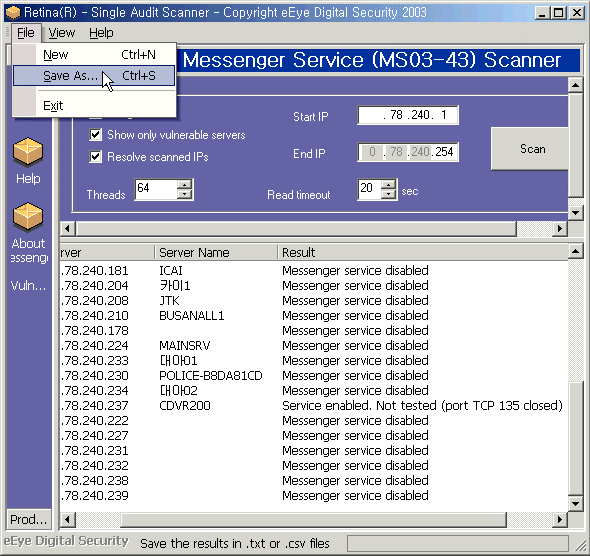Select the ICAI server row
Viewport: 590px width, 556px height.
tap(314, 271)
